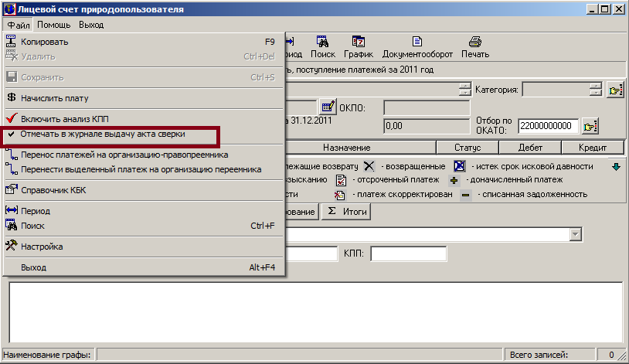Click the Печать printer icon
Screen dimensions: 629x364
pos(475,43)
